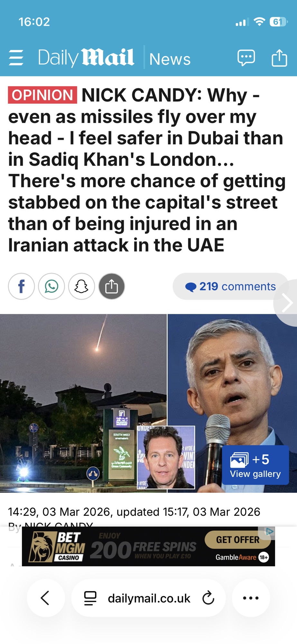The image size is (297, 644).
Task: Tap the dailymail.co.uk address bar
Action: click(x=148, y=598)
